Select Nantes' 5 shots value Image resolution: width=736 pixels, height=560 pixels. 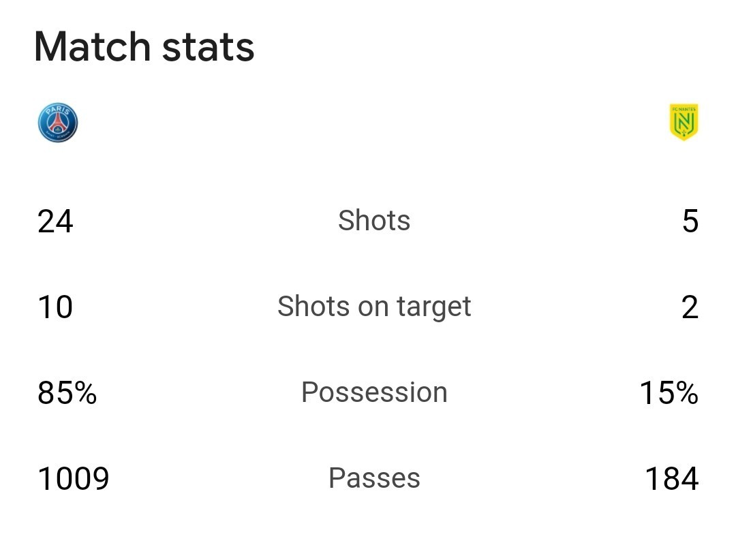(690, 221)
